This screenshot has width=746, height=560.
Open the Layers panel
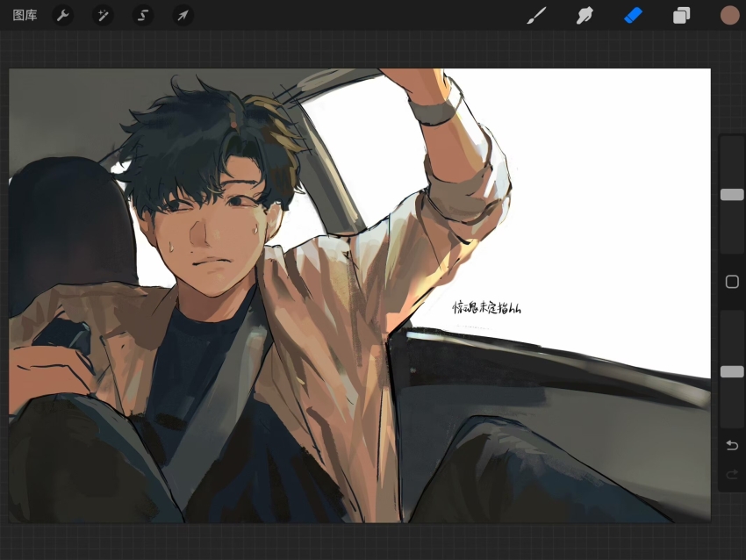tap(681, 16)
